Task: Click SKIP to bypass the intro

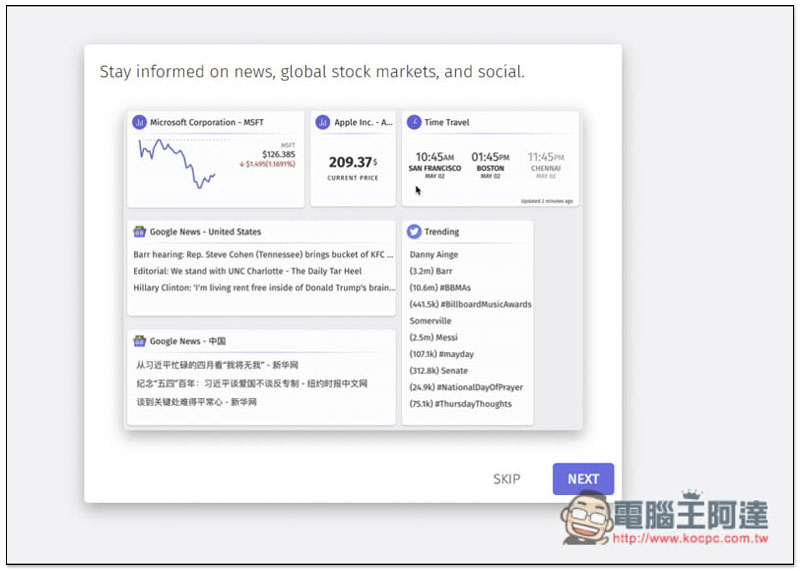Action: coord(507,479)
